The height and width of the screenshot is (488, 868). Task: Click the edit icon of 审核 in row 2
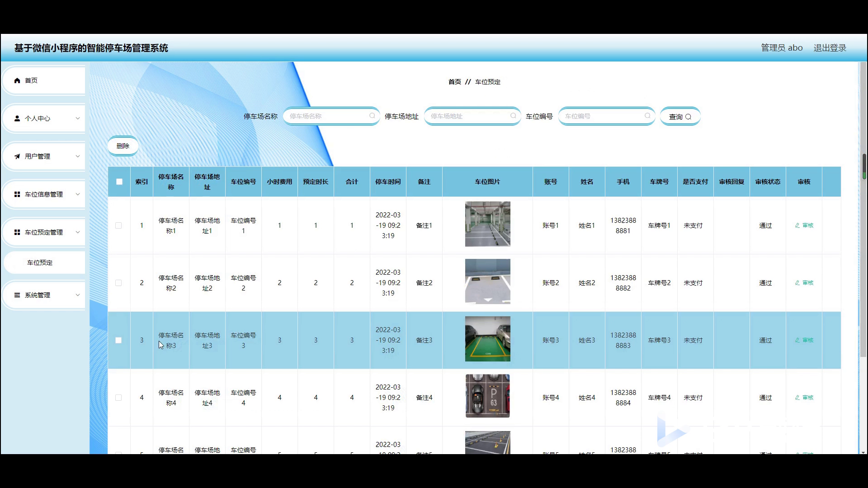[797, 283]
